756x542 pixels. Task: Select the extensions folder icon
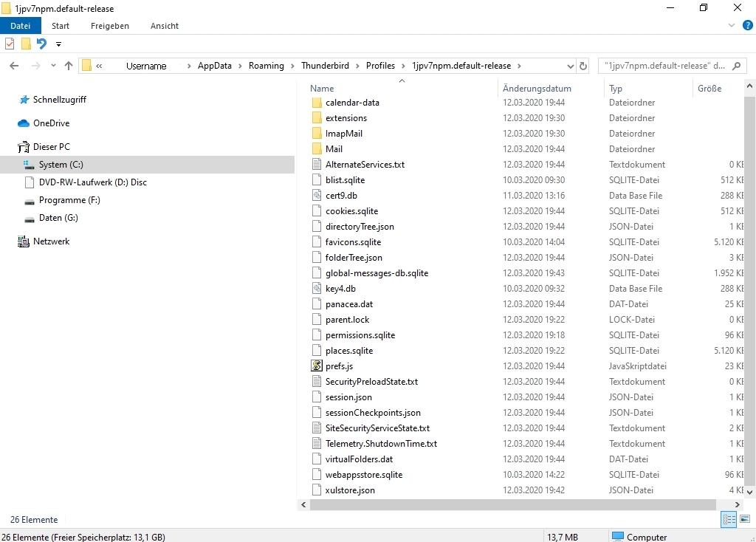click(x=317, y=118)
